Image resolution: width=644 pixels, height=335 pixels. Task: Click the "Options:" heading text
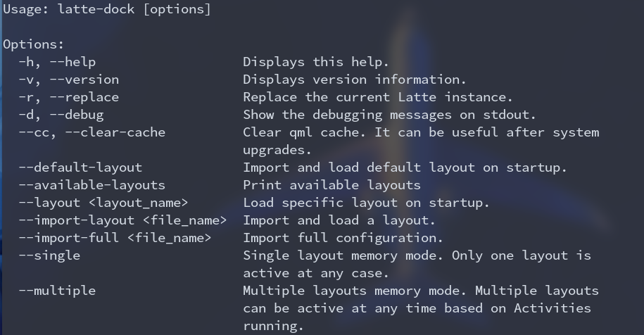[34, 44]
